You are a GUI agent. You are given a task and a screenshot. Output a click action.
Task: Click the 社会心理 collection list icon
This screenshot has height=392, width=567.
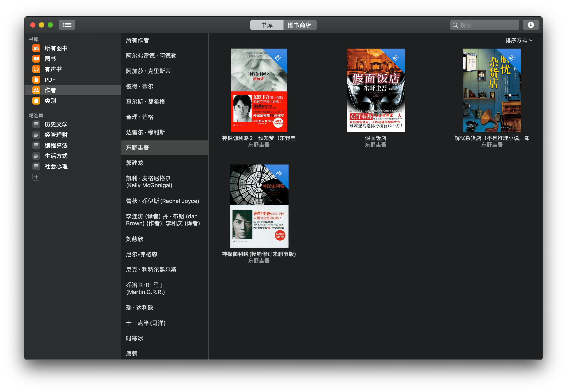coord(36,166)
